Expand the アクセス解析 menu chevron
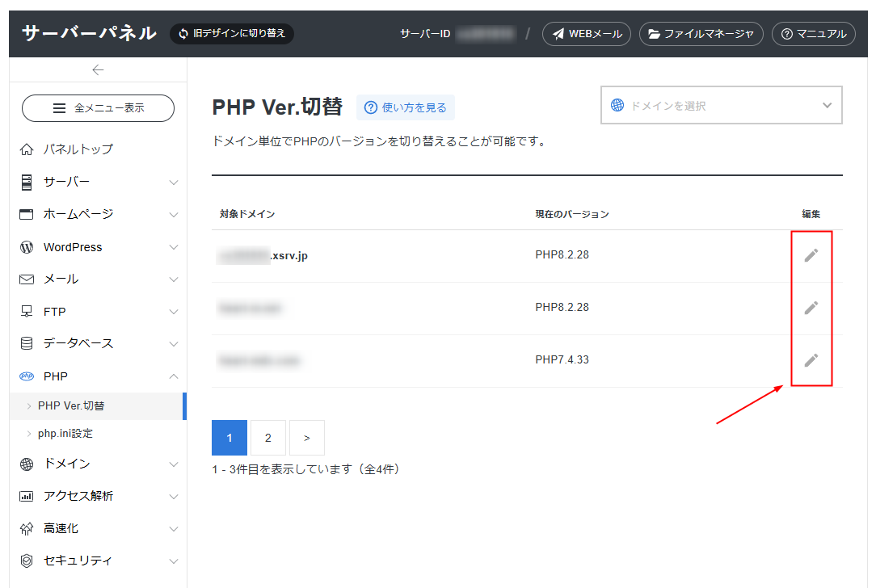The width and height of the screenshot is (876, 588). pos(174,497)
